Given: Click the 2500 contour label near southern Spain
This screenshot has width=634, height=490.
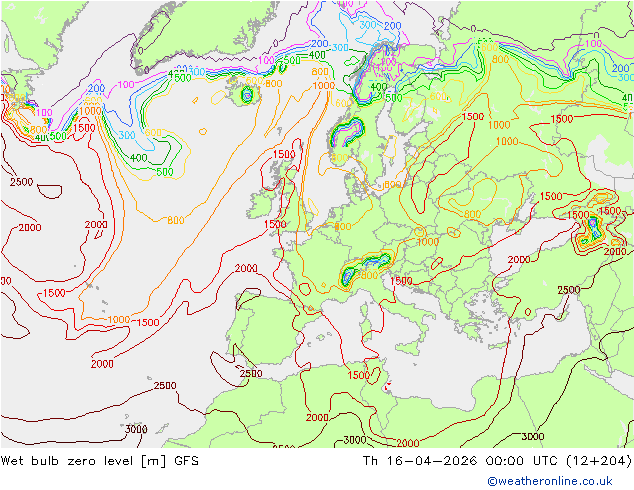Looking at the screenshot, I should 251,374.
